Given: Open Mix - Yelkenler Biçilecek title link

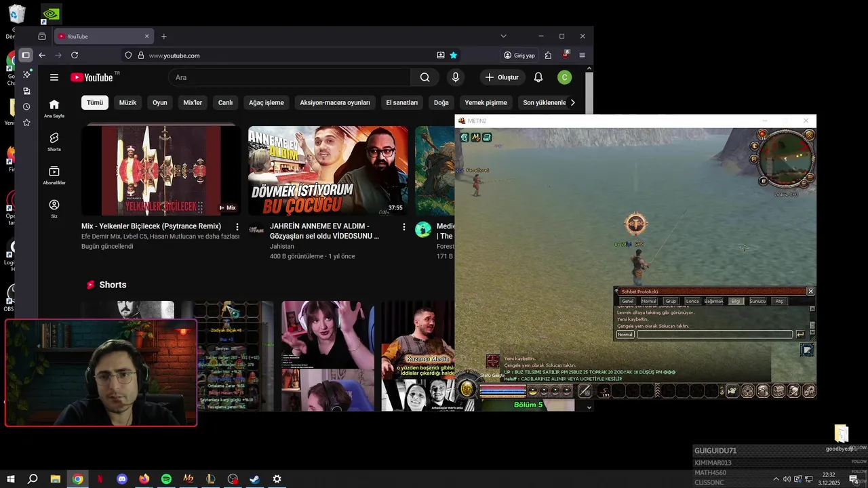Looking at the screenshot, I should click(x=151, y=226).
